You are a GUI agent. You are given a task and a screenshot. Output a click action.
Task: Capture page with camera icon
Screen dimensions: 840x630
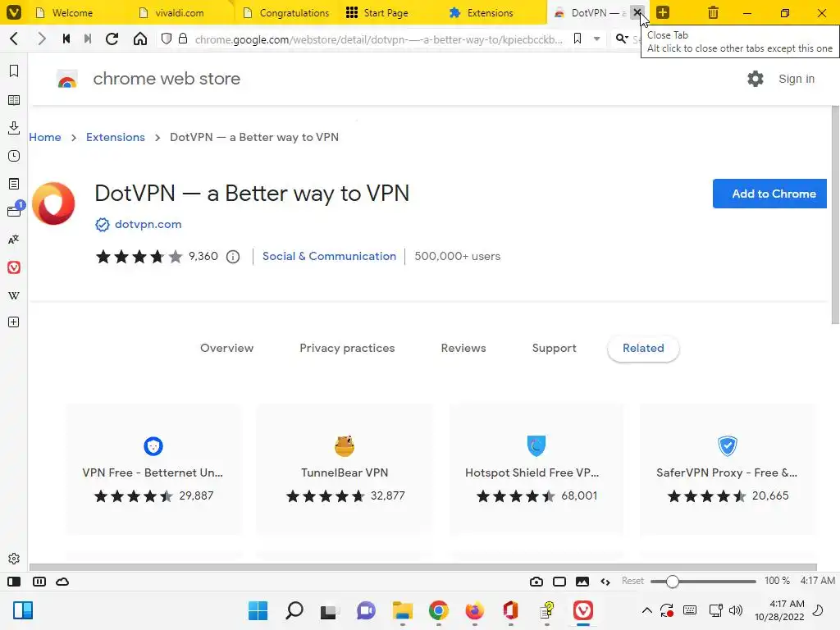(x=536, y=582)
